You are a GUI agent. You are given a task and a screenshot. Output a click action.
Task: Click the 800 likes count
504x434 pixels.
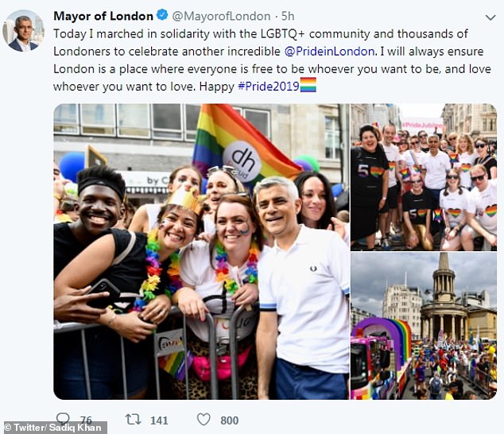230,420
